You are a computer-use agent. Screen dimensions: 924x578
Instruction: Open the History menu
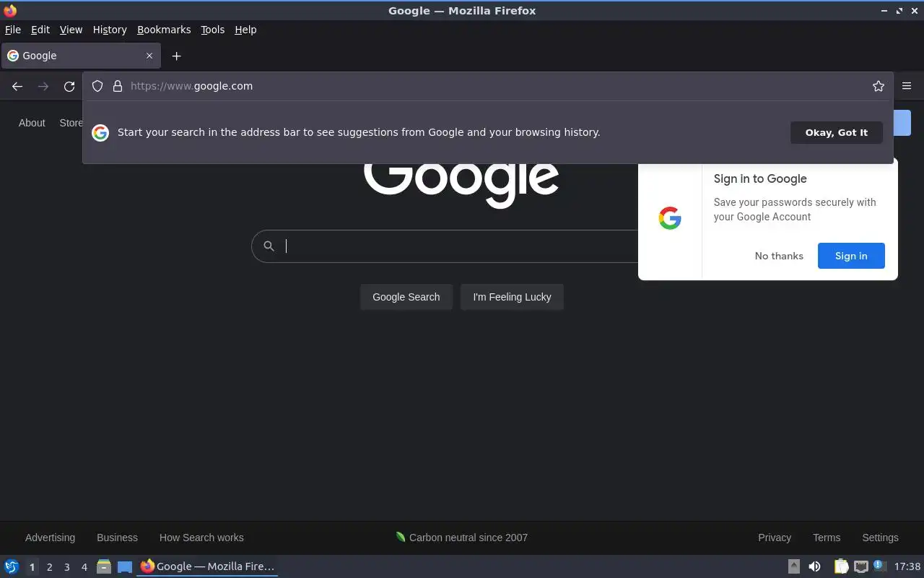(x=110, y=30)
